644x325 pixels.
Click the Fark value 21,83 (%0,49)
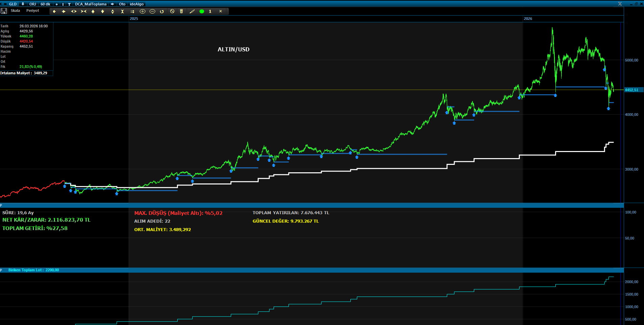tap(31, 67)
